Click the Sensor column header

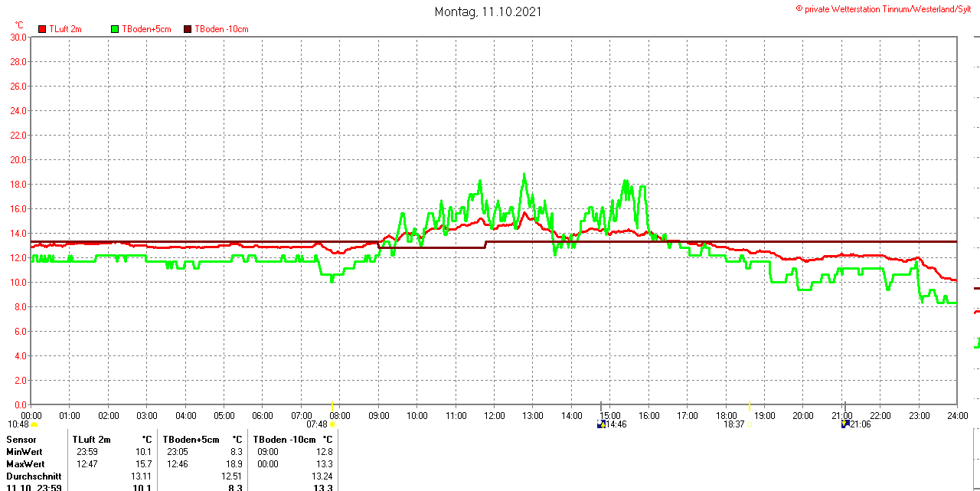point(21,440)
